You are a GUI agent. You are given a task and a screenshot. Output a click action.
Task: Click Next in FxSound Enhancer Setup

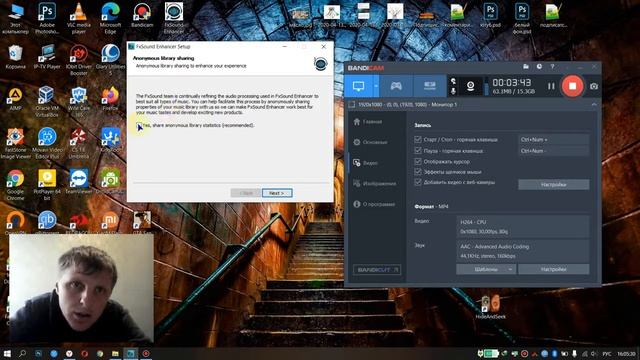coord(277,193)
